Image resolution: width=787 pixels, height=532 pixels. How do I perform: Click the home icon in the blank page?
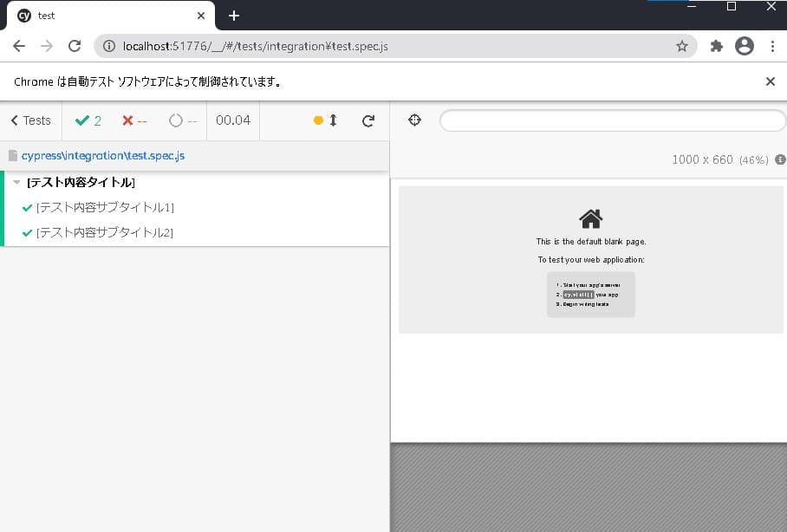pyautogui.click(x=591, y=219)
